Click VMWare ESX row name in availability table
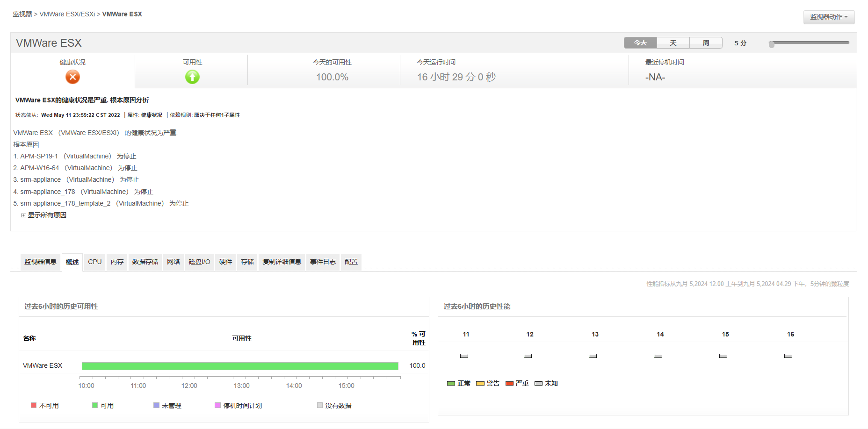 coord(43,365)
